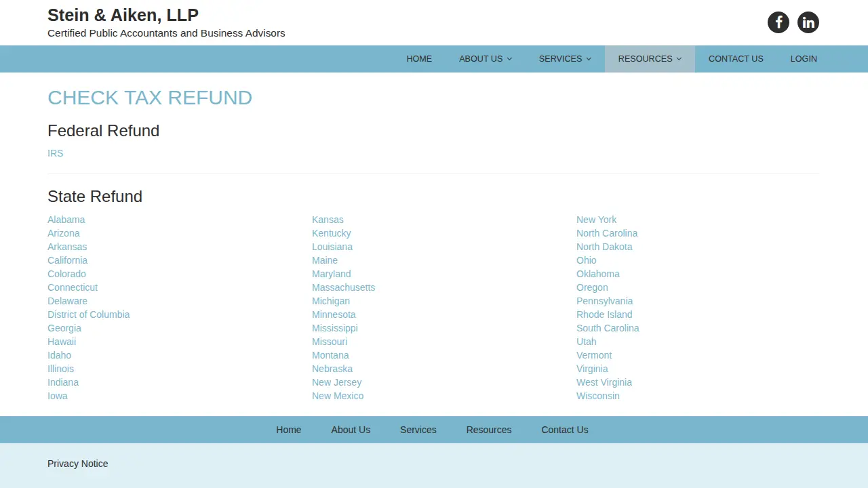Expand the Resources dropdown menu
Viewport: 868px width, 488px height.
click(650, 59)
